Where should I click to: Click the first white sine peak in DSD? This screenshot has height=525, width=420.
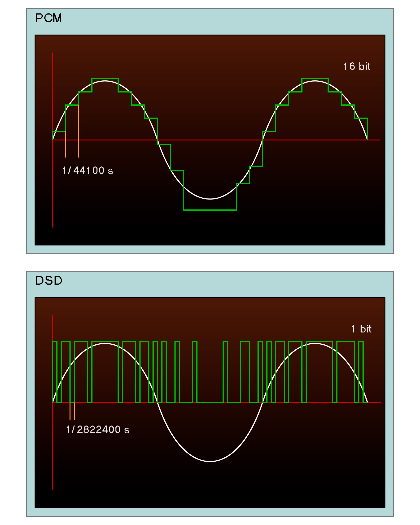[105, 343]
